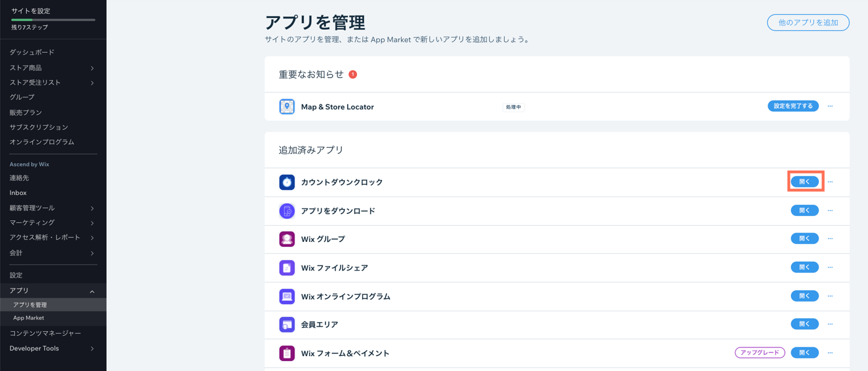Click 開く for 会員エリア
Viewport: 868px width, 371px height.
(x=805, y=324)
